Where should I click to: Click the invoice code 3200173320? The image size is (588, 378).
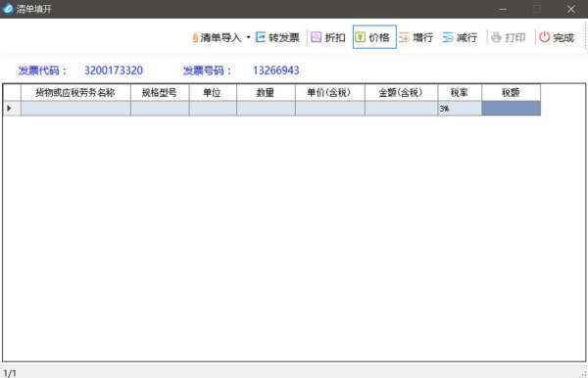(114, 71)
